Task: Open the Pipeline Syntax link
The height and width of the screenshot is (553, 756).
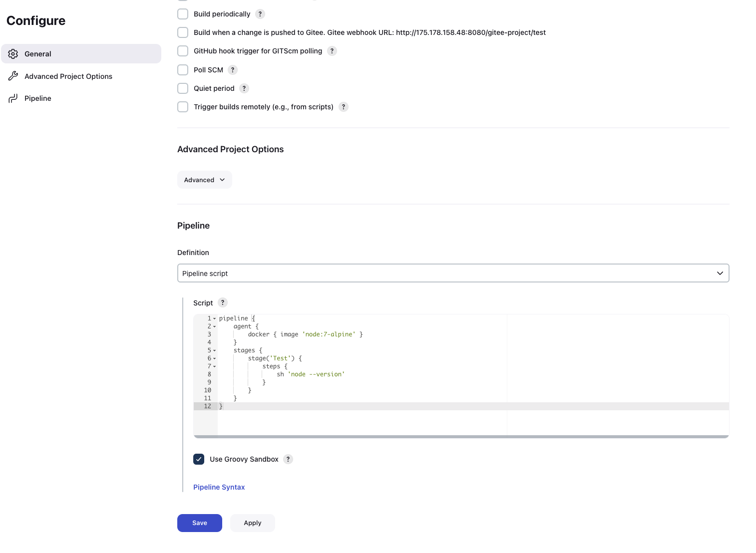Action: tap(219, 487)
